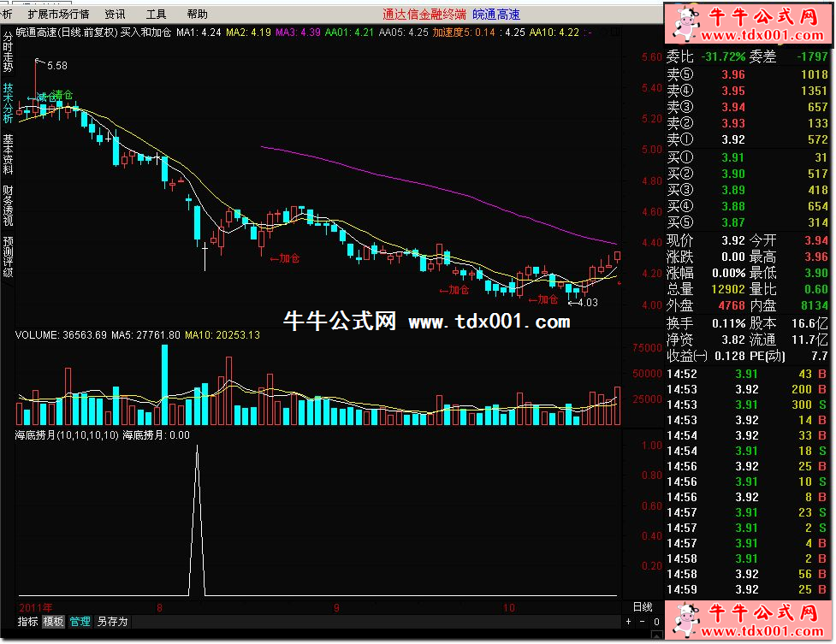Click the 收益(一) 0.128 value
The width and height of the screenshot is (836, 644).
[x=730, y=356]
